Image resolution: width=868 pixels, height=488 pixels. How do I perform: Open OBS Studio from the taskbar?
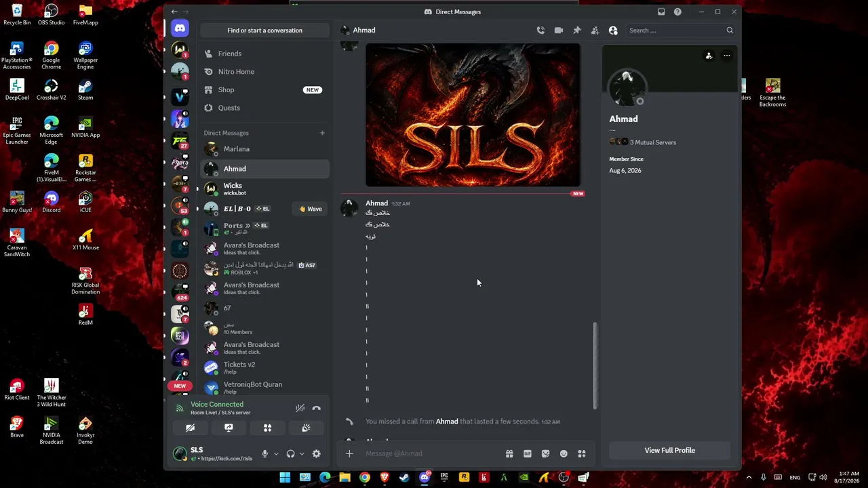tap(564, 478)
